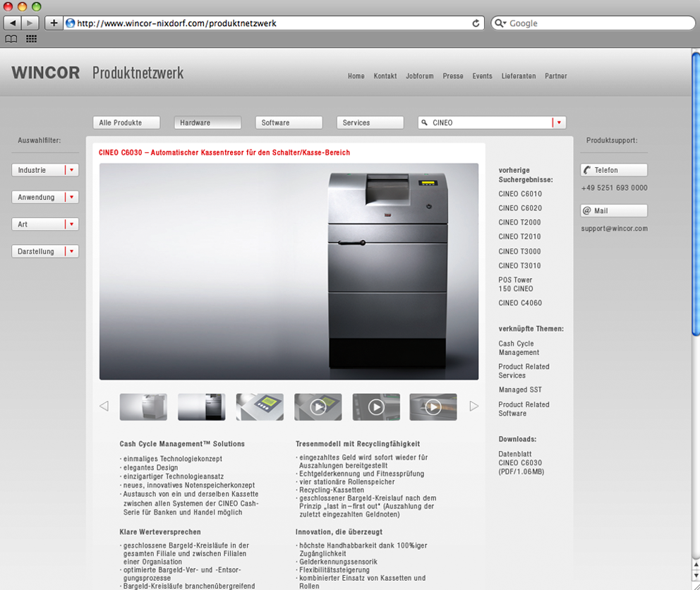Open the Partner navigation link
The width and height of the screenshot is (700, 590).
(556, 76)
